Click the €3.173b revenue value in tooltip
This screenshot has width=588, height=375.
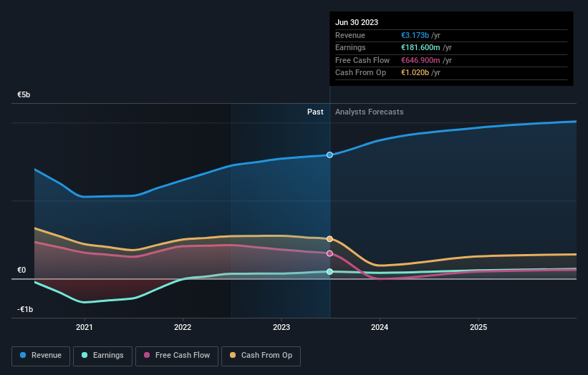click(x=415, y=35)
